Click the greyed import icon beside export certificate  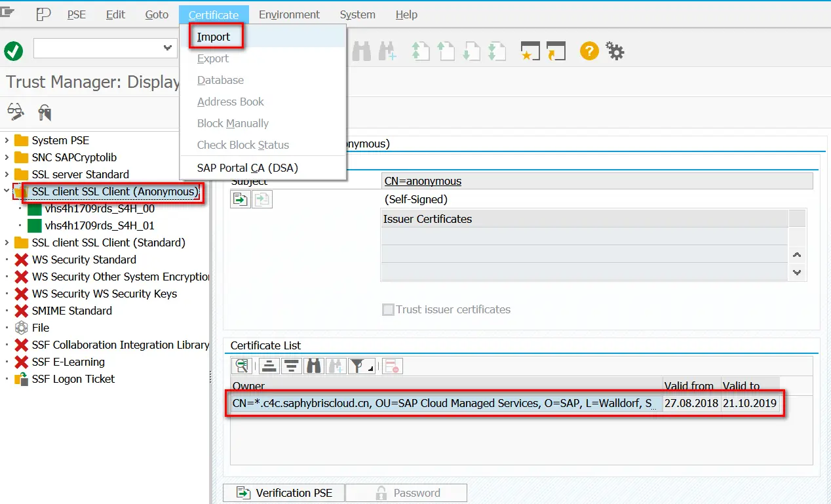pyautogui.click(x=263, y=199)
